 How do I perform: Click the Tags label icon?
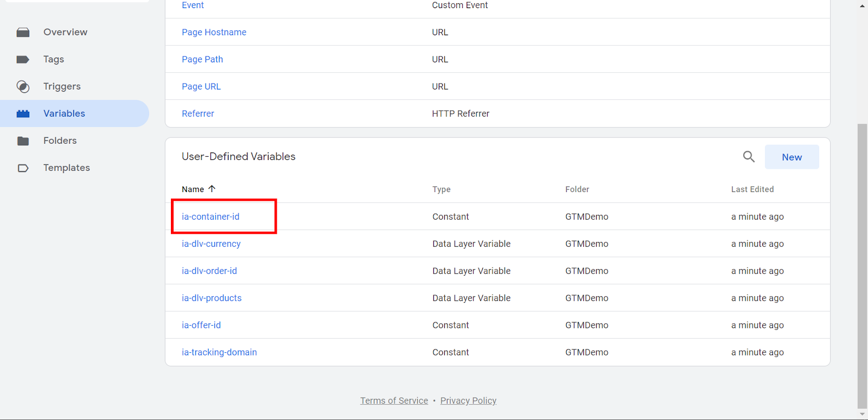(x=23, y=60)
